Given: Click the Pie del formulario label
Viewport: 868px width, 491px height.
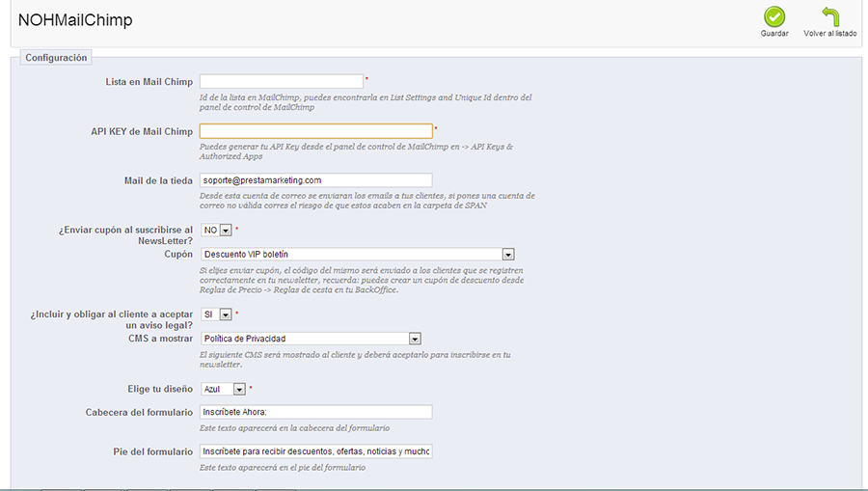Looking at the screenshot, I should (152, 451).
